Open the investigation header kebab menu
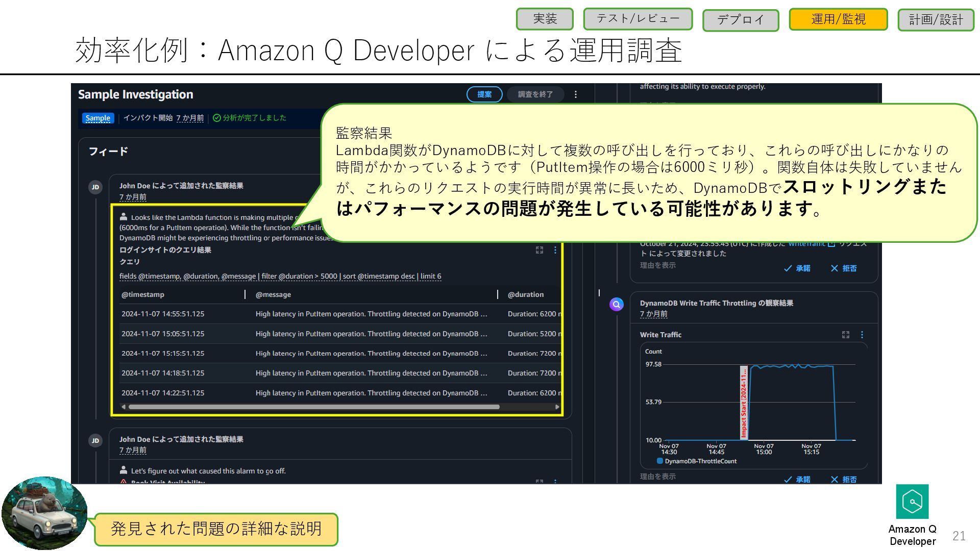Screen dimensions: 980x551 coord(576,94)
